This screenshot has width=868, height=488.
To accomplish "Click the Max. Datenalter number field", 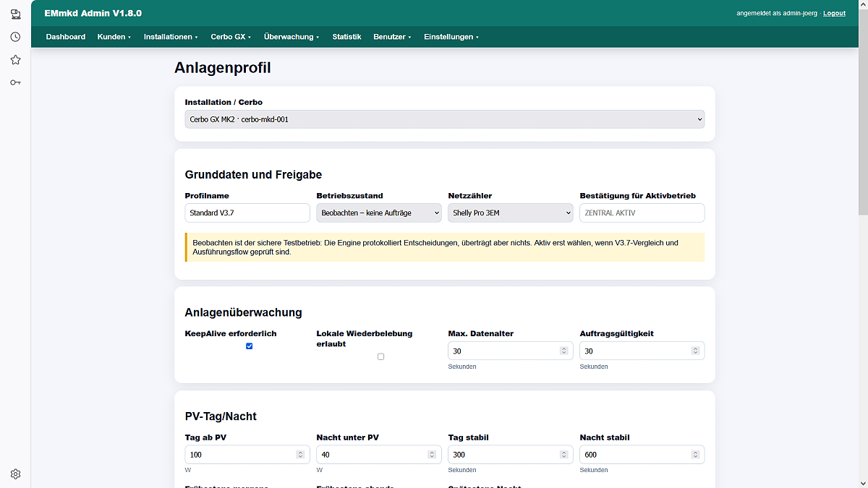I will point(511,351).
